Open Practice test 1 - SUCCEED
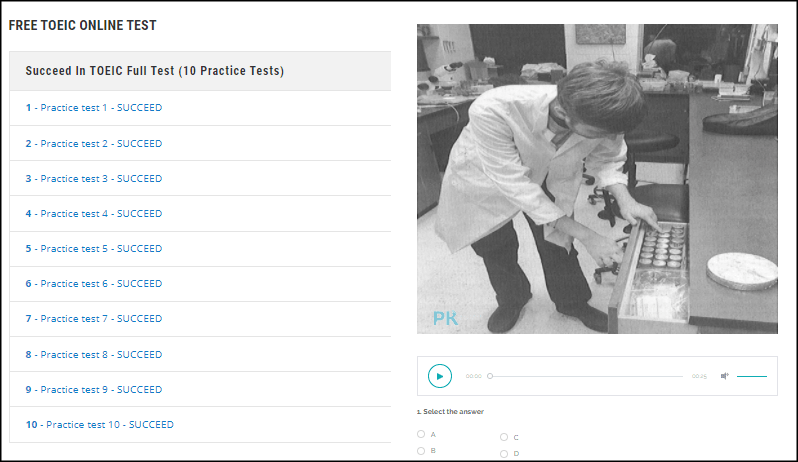Image resolution: width=798 pixels, height=462 pixels. pyautogui.click(x=94, y=108)
